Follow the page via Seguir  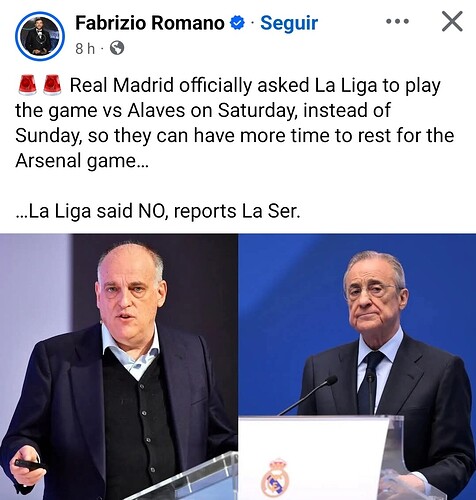click(289, 23)
